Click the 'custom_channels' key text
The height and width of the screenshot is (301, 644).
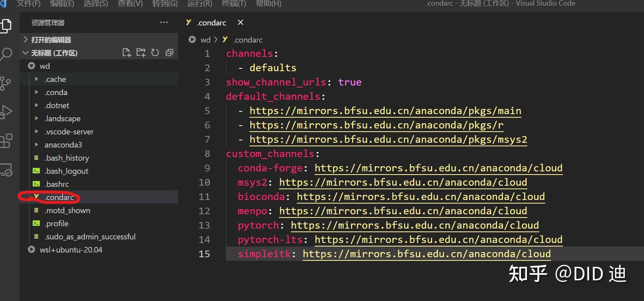270,154
